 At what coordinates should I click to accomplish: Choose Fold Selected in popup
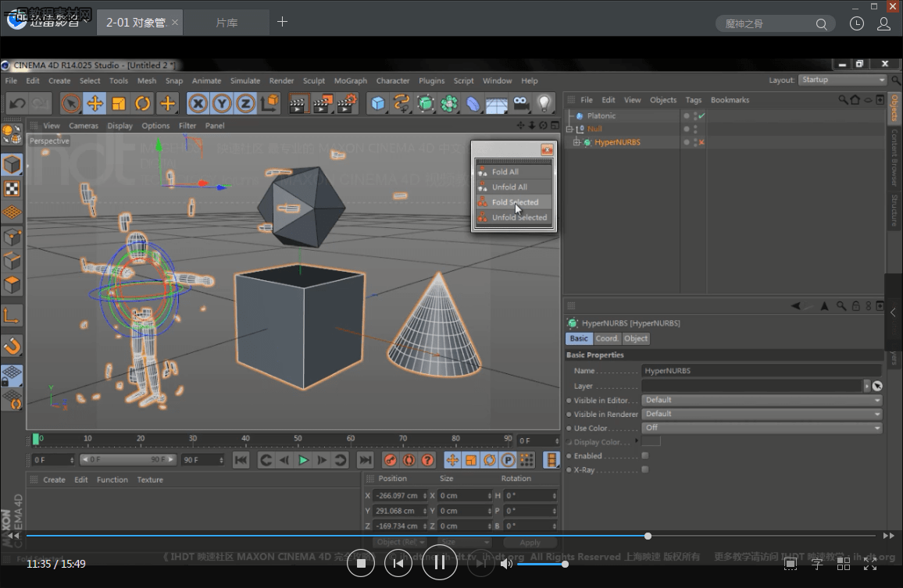[x=513, y=202]
